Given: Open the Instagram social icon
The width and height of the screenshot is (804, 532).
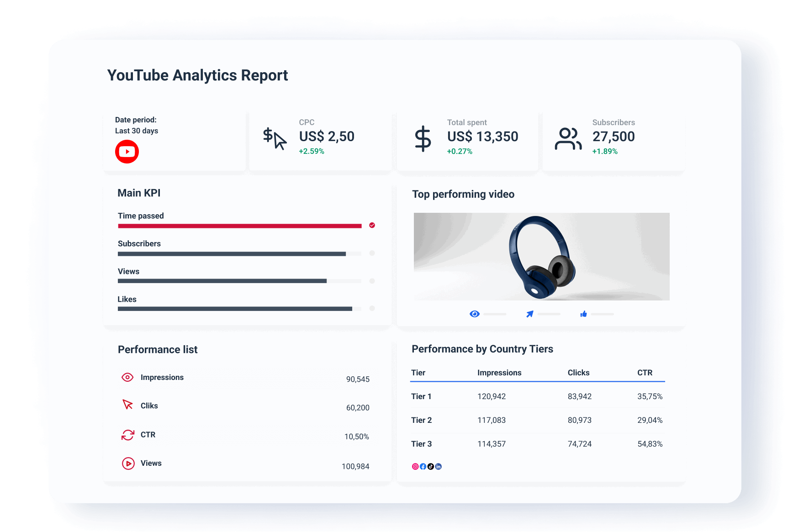Looking at the screenshot, I should (x=415, y=466).
